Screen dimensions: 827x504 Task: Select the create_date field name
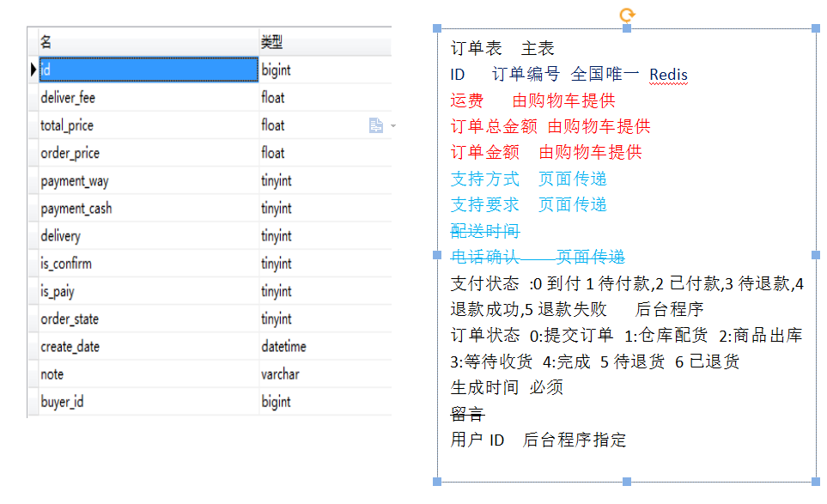(x=70, y=347)
